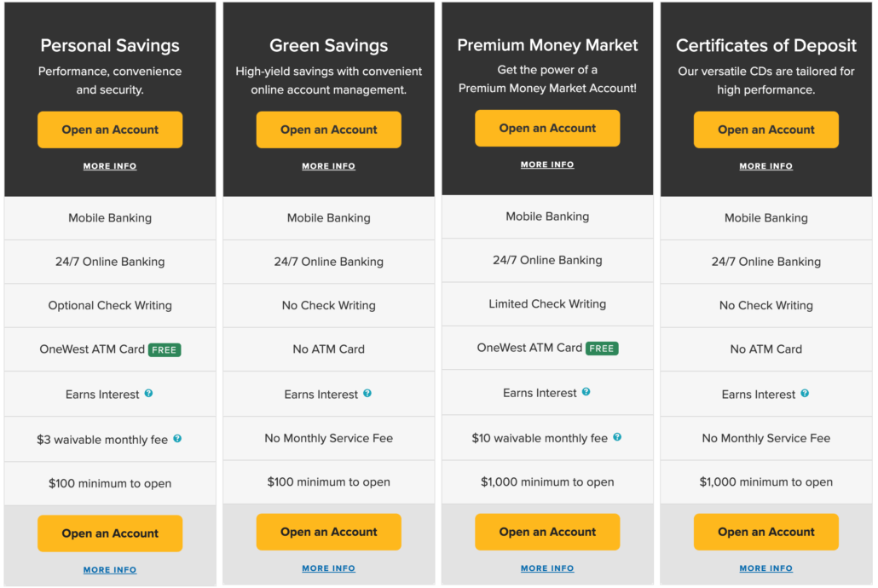Click the bottom Open an Account under Personal Savings
This screenshot has height=588, width=878.
(109, 533)
